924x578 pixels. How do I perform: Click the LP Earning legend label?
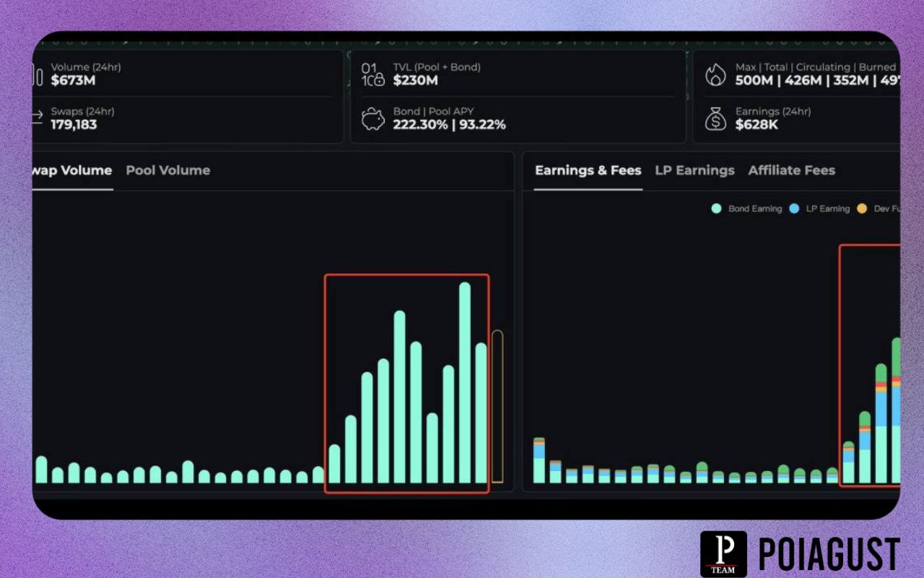click(828, 209)
